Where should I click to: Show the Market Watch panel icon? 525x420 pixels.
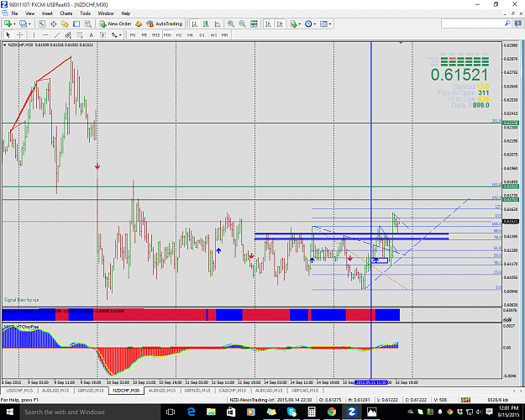[x=41, y=24]
